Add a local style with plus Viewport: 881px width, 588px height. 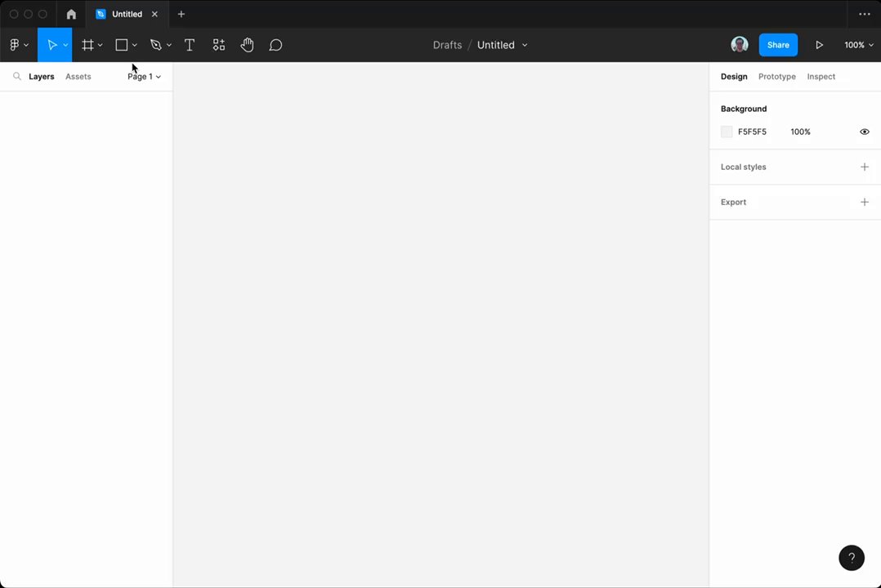tap(864, 167)
